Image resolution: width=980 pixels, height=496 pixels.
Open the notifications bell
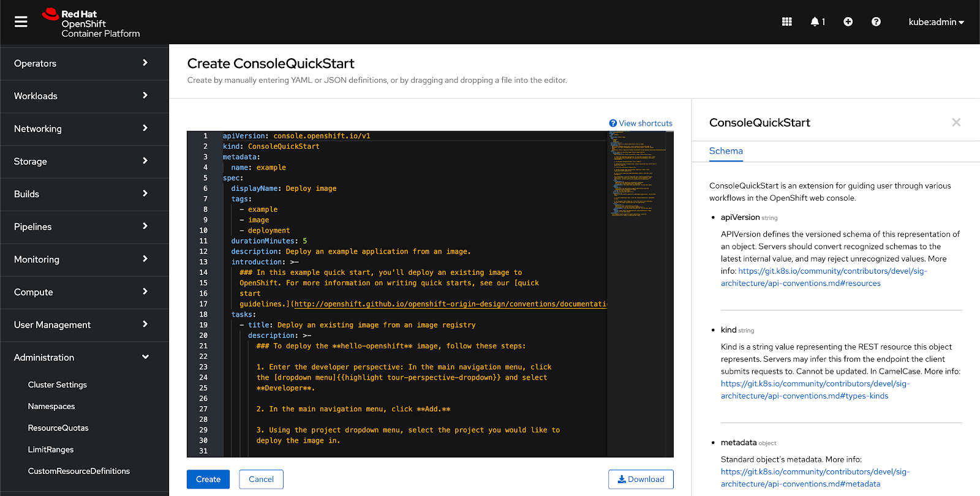[816, 22]
